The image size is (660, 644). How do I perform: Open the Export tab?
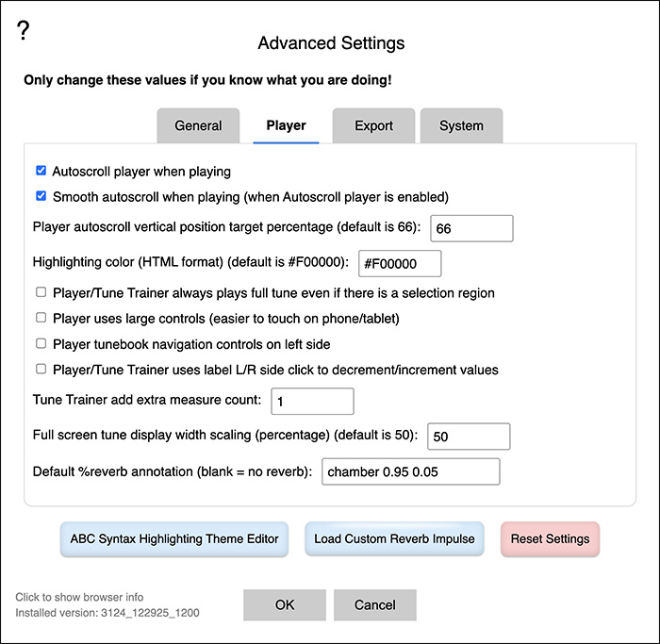coord(373,125)
